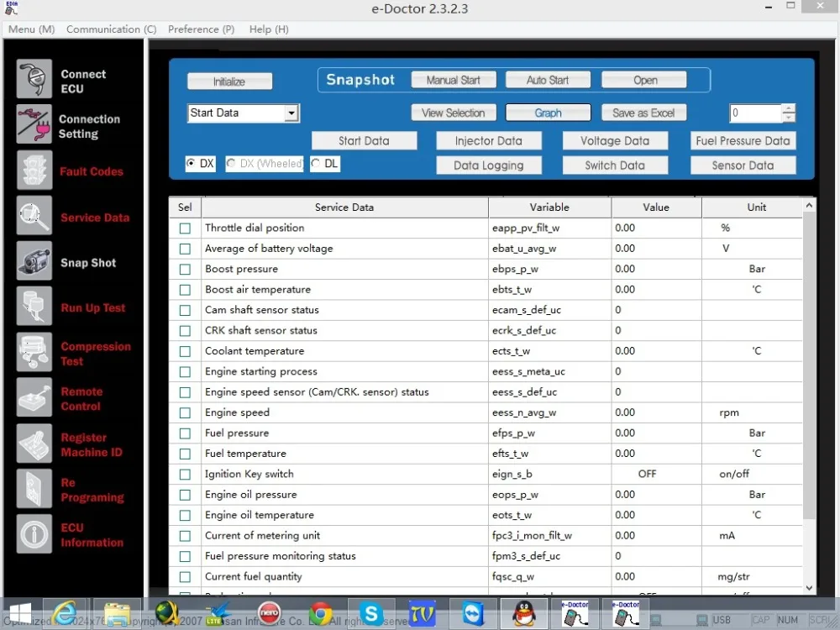Open the Communication (C) menu
840x630 pixels.
[x=112, y=29]
